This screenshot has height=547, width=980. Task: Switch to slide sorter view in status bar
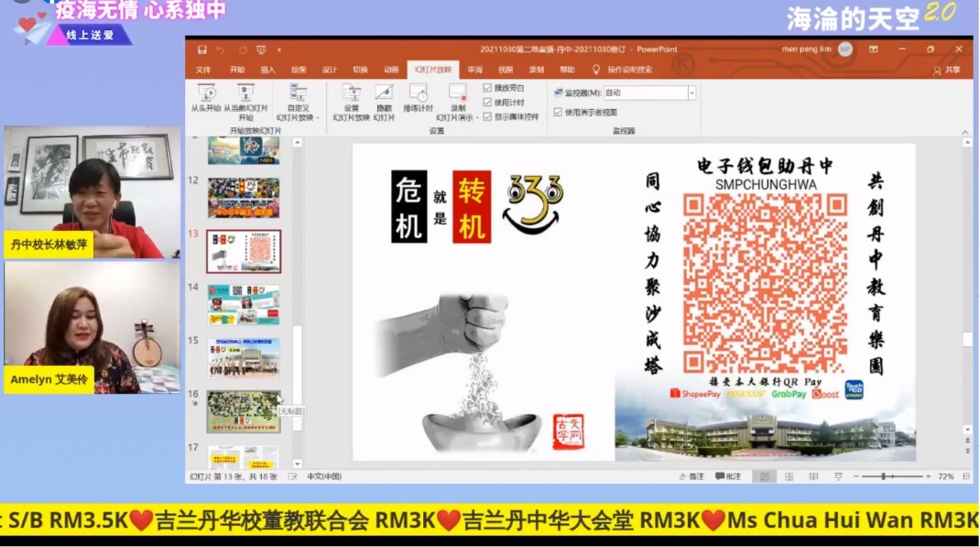(788, 476)
